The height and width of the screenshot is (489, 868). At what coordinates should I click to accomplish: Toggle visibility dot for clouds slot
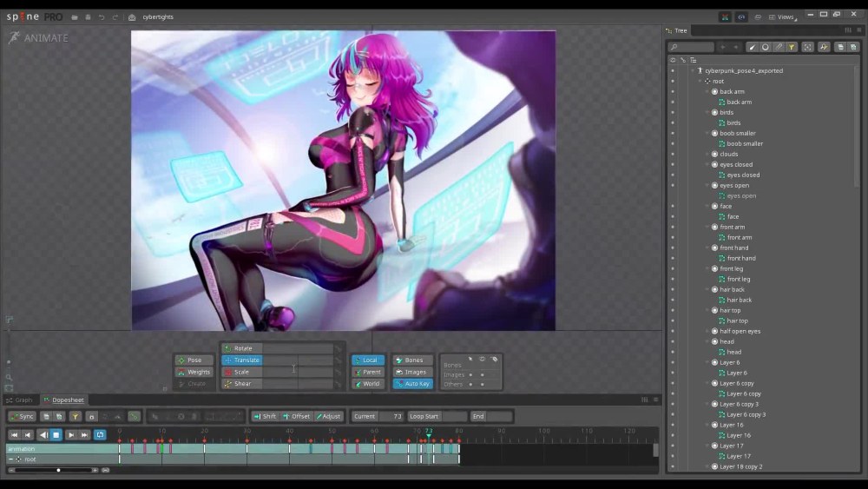[673, 154]
